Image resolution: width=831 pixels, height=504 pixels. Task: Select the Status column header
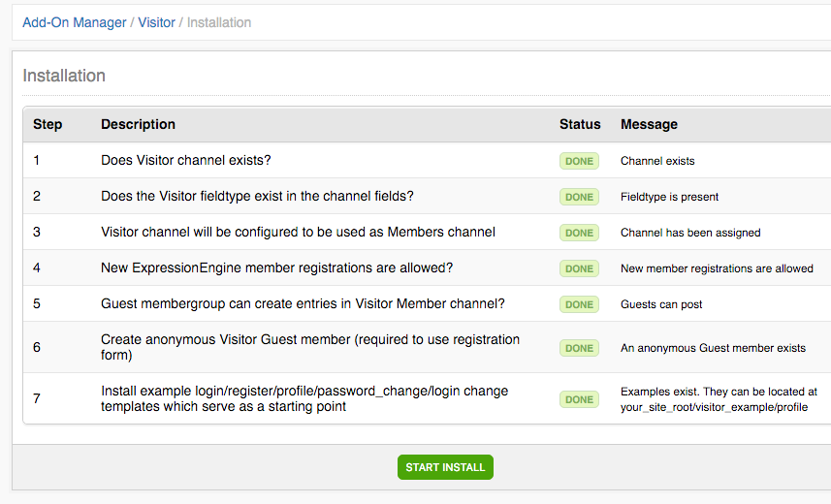[x=580, y=124]
